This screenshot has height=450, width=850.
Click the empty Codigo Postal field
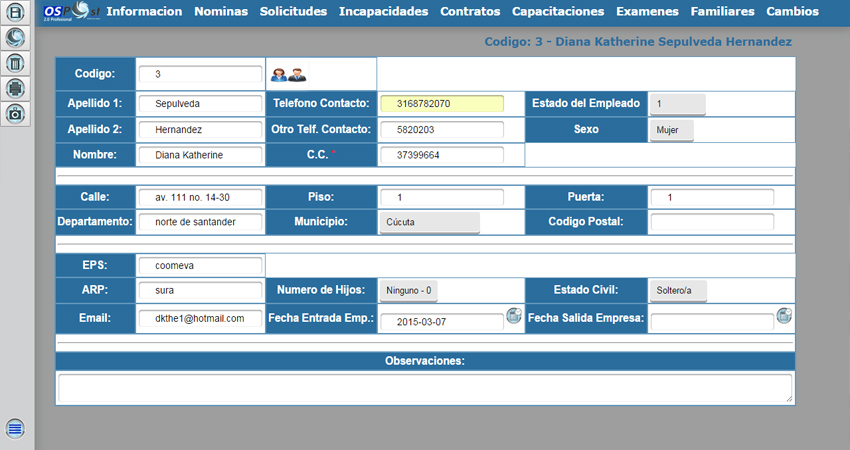[x=712, y=222]
